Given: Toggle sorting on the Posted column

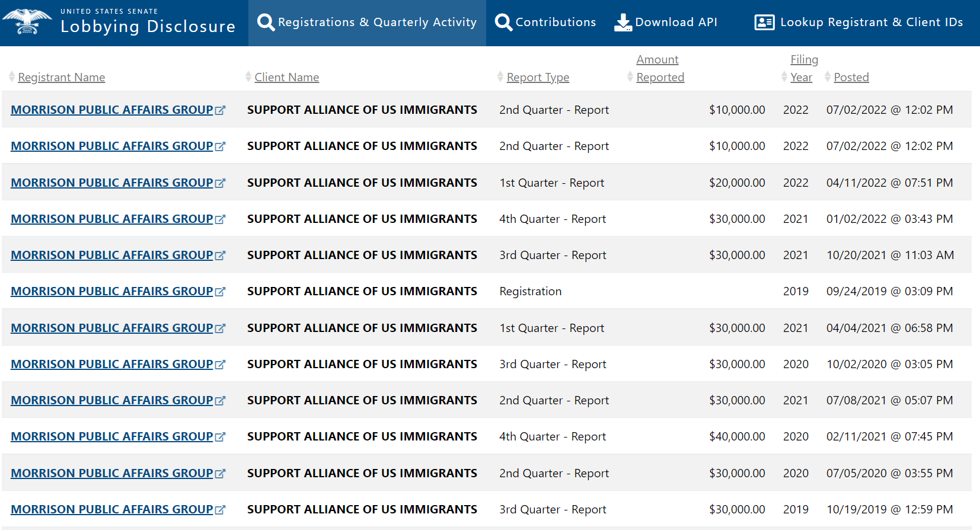Looking at the screenshot, I should tap(828, 76).
